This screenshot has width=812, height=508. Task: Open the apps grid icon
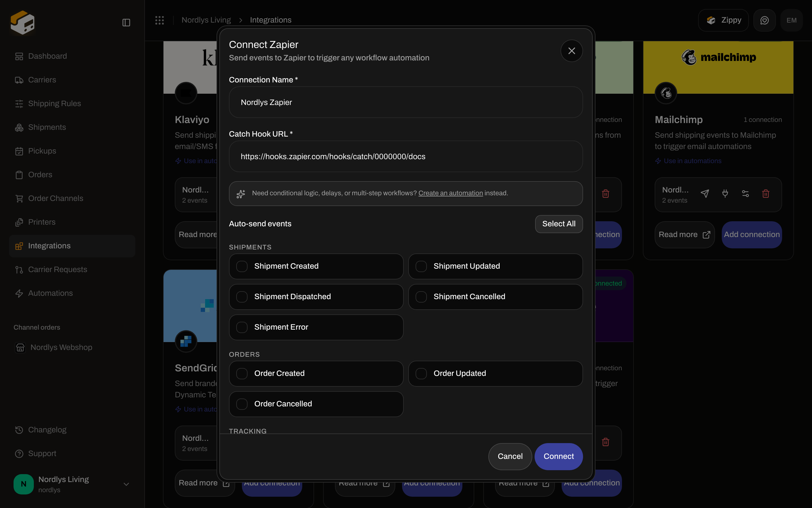pos(159,20)
